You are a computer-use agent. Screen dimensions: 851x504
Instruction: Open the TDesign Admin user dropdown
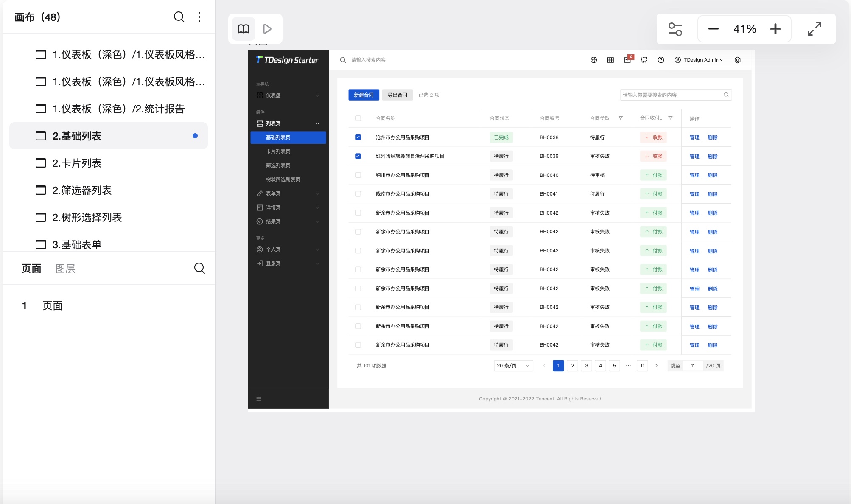[699, 60]
